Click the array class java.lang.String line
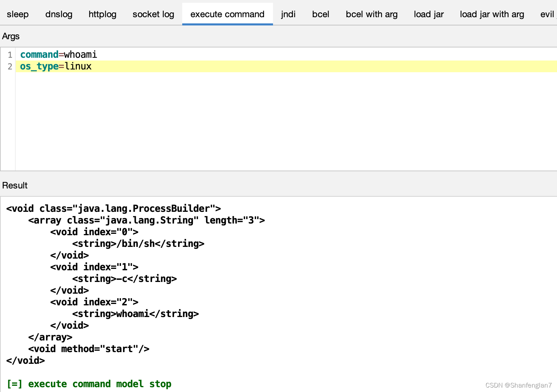This screenshot has width=557, height=392. click(146, 220)
